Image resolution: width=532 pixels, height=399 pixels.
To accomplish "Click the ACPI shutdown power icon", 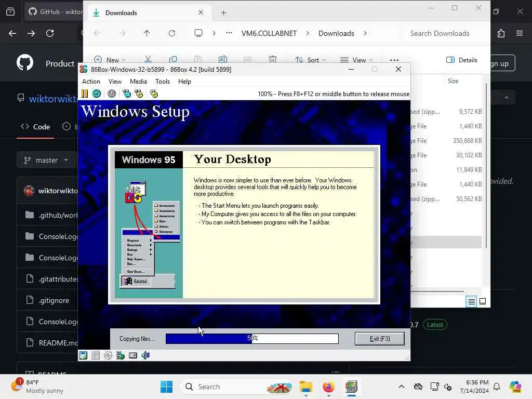I will [112, 94].
